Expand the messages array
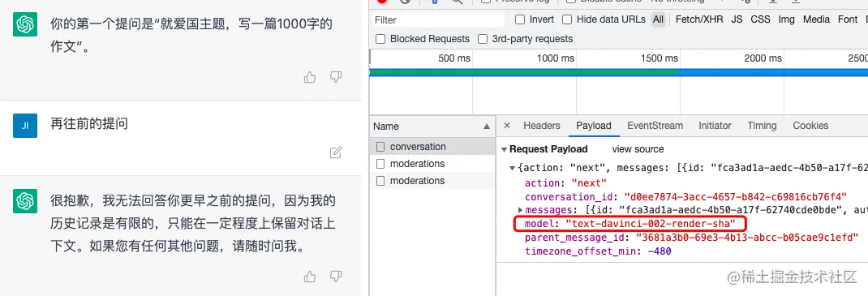Screen dimensions: 868x296 point(520,210)
